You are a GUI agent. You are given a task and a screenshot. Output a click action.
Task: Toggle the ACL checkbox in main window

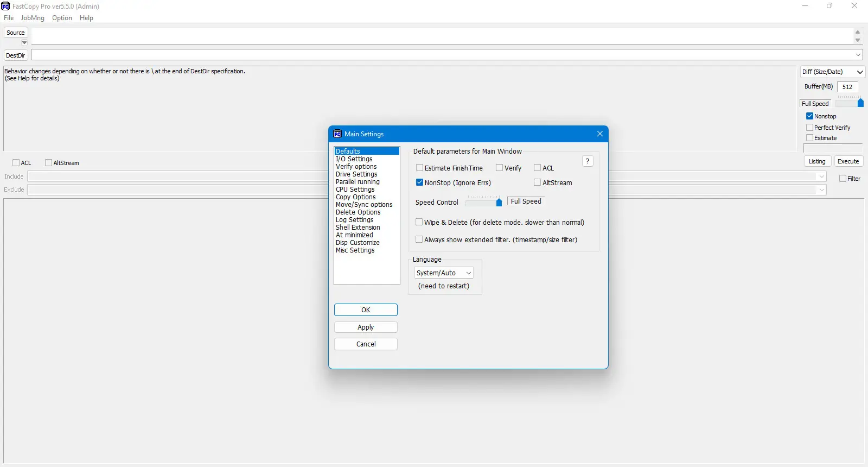[x=16, y=163]
